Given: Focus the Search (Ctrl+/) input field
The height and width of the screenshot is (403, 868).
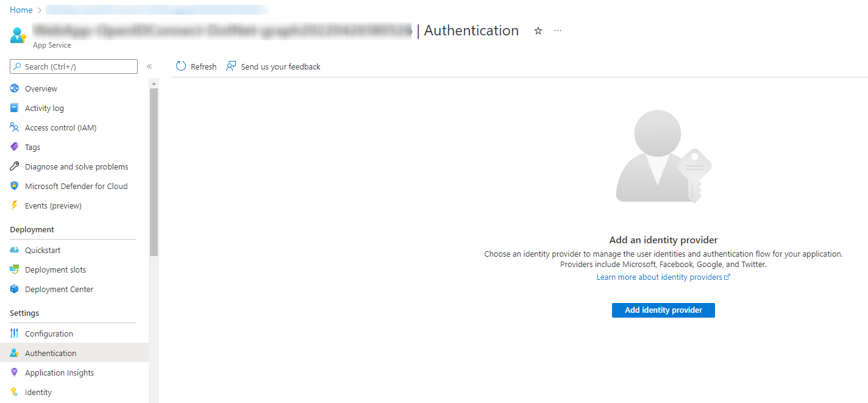Looking at the screenshot, I should tap(74, 66).
